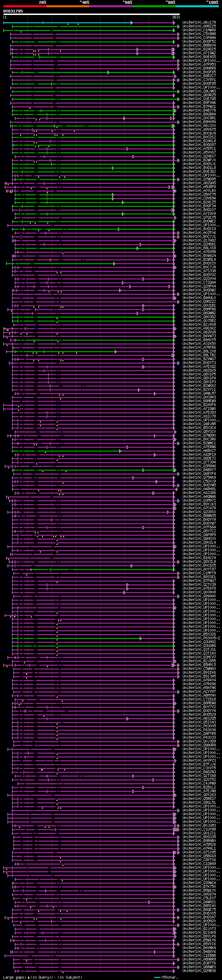222x980 pixels.
Task: Click the red segment of the identity scale
Action: [25, 6]
